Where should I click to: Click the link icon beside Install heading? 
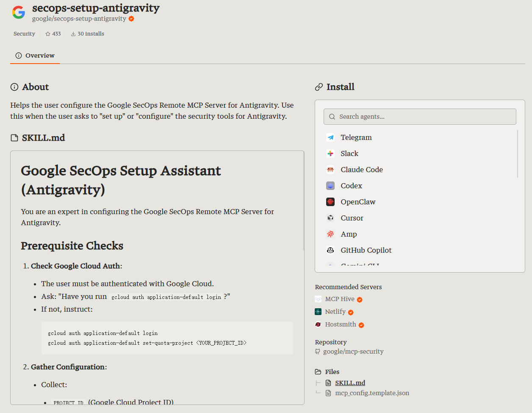tap(319, 87)
